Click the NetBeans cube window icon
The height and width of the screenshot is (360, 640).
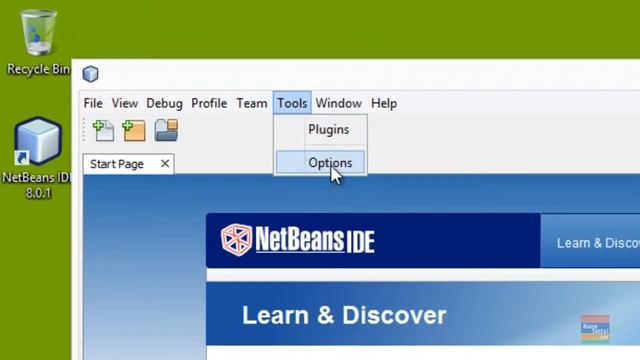(90, 74)
